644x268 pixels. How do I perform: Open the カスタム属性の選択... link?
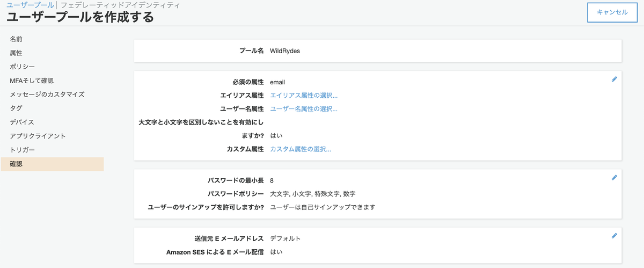pos(301,149)
